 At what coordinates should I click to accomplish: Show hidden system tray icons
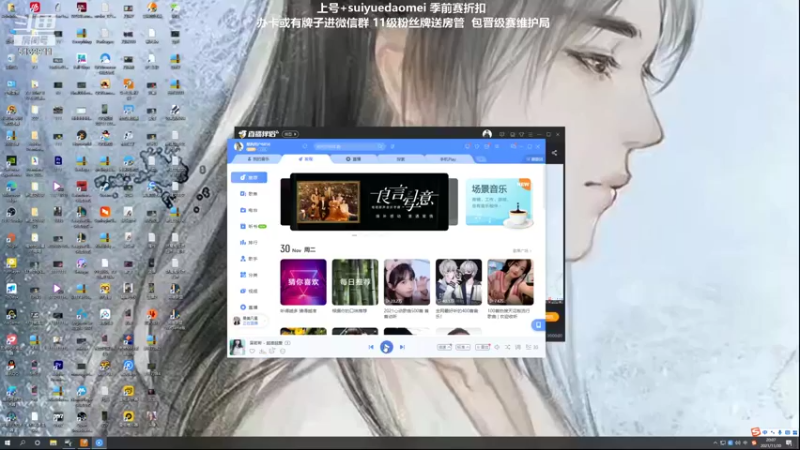[x=715, y=443]
